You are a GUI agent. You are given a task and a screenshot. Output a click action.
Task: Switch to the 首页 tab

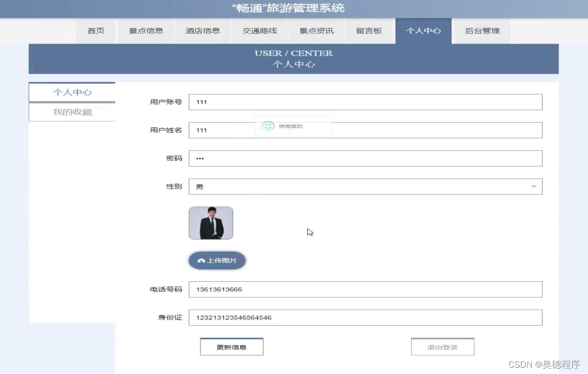96,31
